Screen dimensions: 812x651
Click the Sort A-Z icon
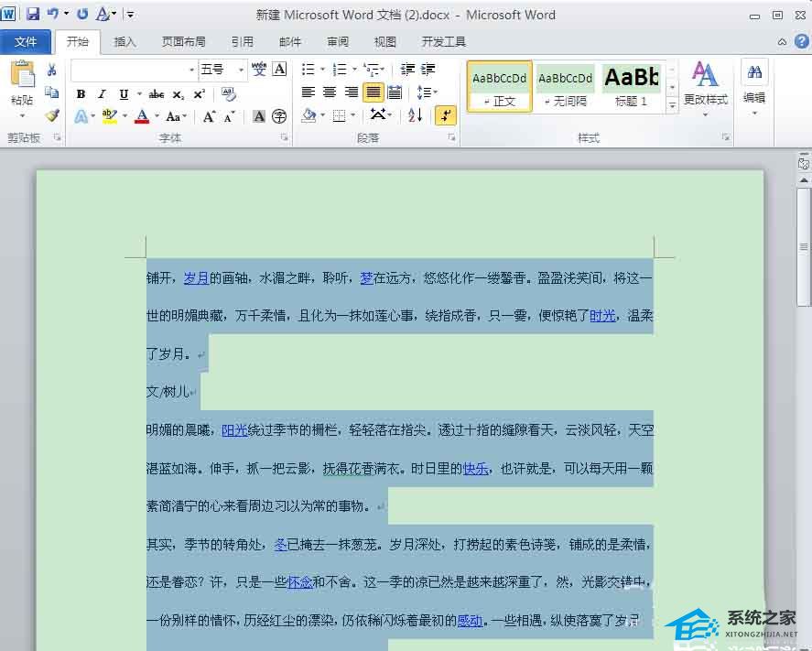point(416,115)
